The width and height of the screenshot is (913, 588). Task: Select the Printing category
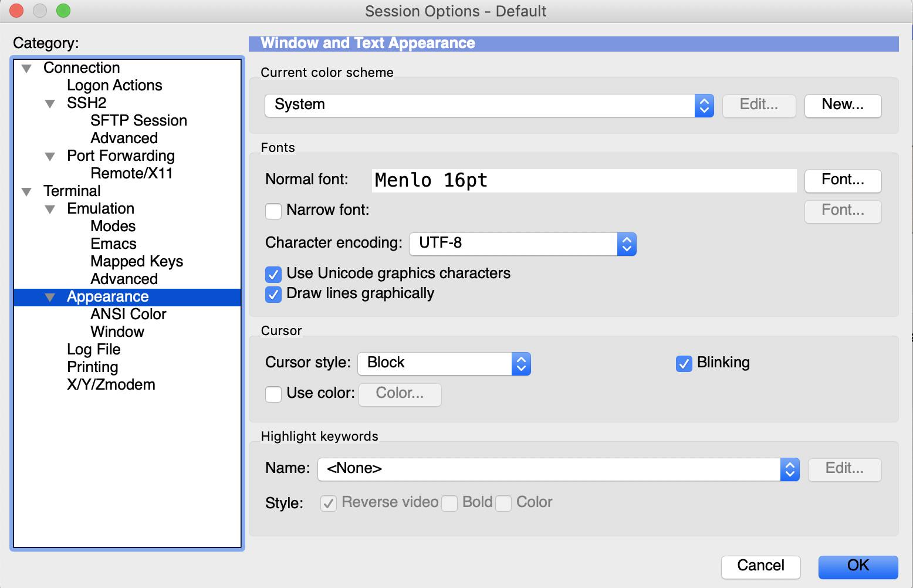point(92,367)
